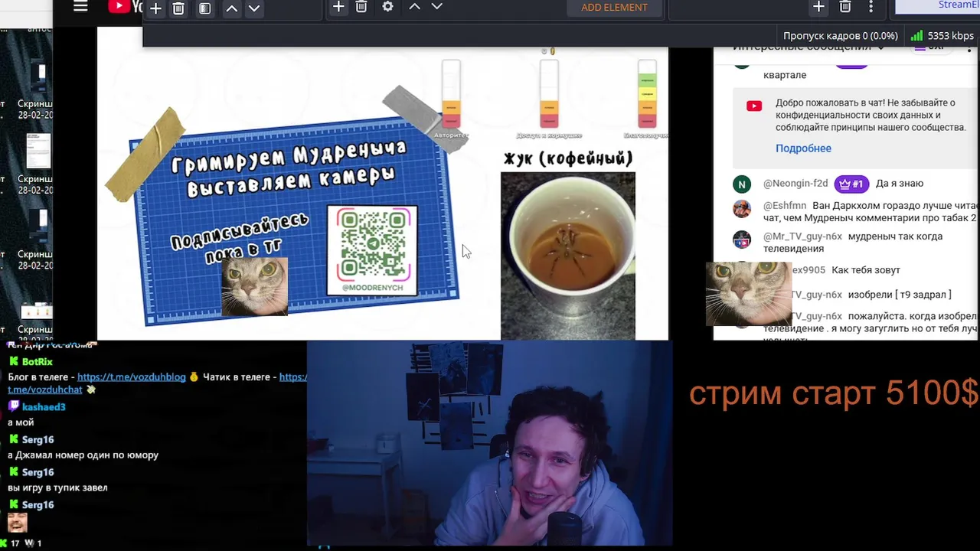Click the BotRix username in left chat
980x551 pixels.
pos(38,362)
